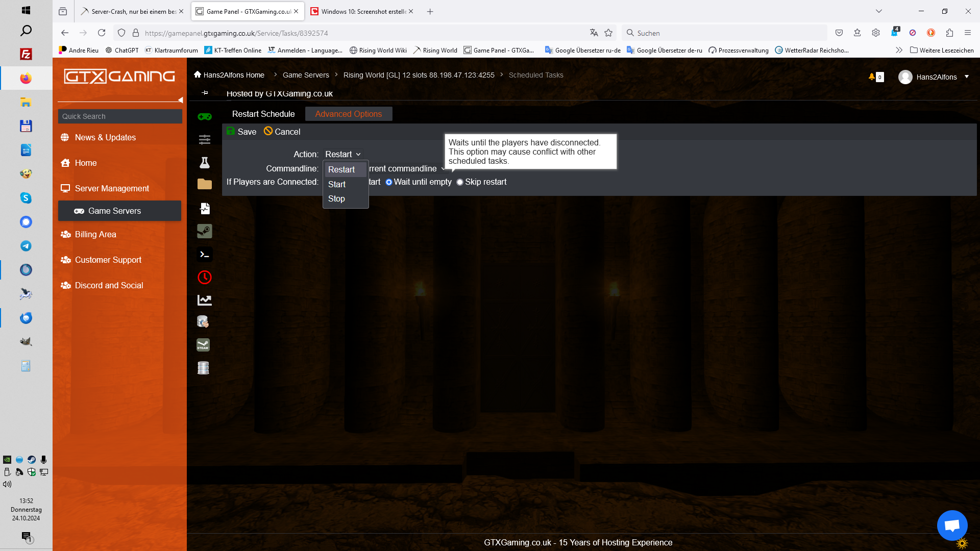The image size is (980, 551).
Task: Open the usage graph chart icon
Action: point(205,300)
